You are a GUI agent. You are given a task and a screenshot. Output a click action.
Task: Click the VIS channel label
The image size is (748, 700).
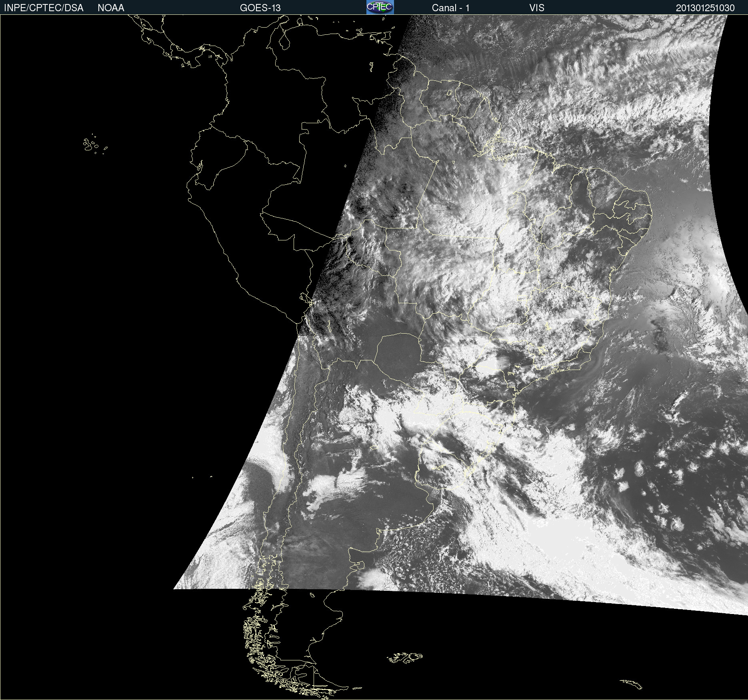[537, 8]
